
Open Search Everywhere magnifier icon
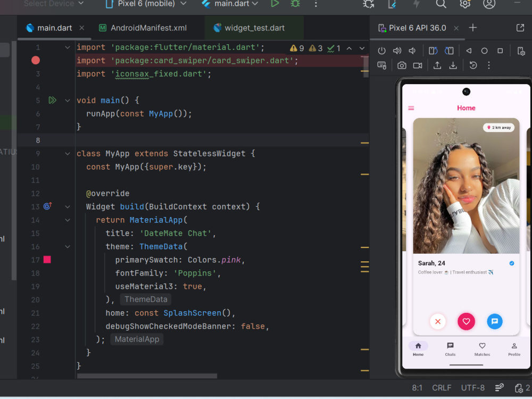click(440, 4)
